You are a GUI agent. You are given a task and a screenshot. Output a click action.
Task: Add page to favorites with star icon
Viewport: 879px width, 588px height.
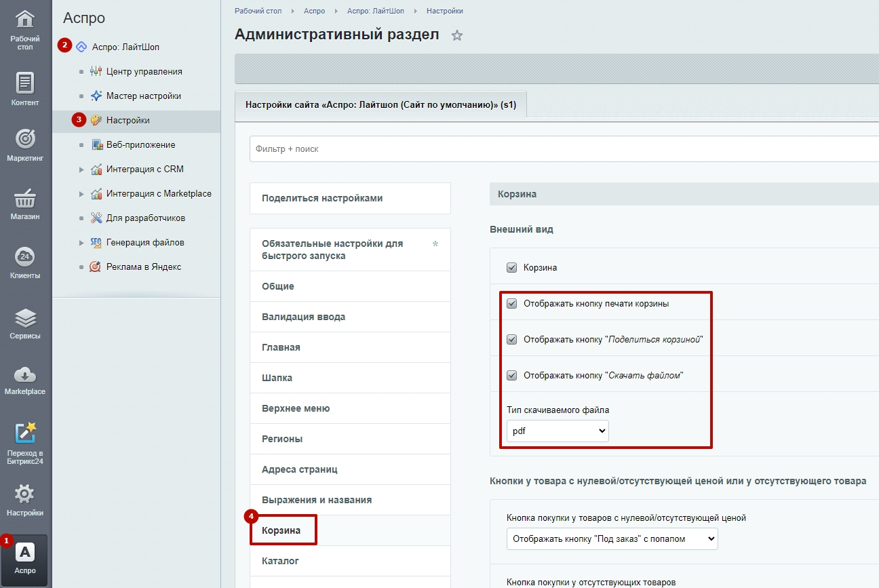[457, 35]
